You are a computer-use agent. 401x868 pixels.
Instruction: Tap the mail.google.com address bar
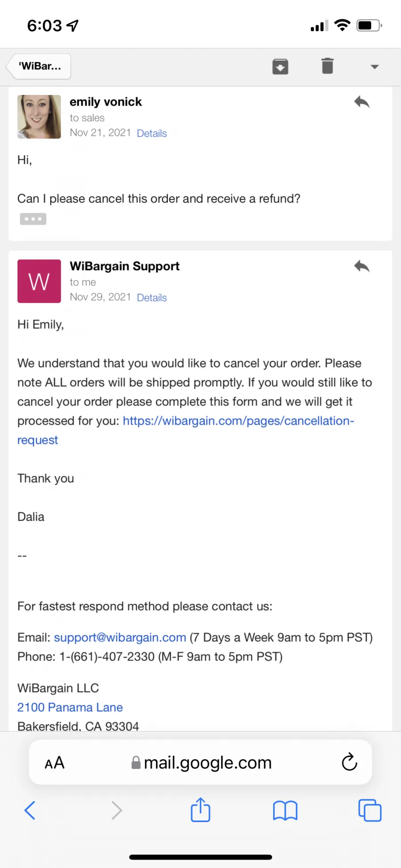201,763
